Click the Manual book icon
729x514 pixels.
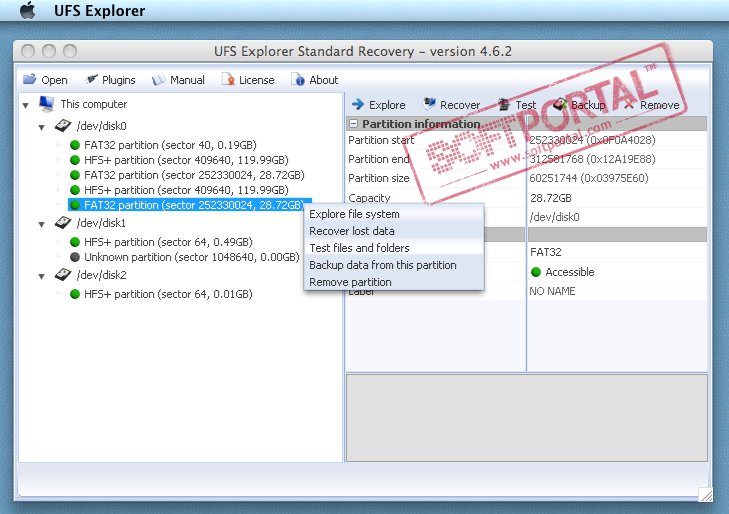pos(159,80)
